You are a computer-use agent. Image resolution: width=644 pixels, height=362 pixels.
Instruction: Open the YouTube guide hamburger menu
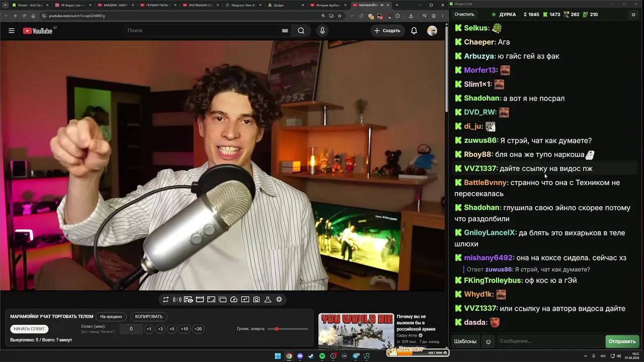(12, 31)
